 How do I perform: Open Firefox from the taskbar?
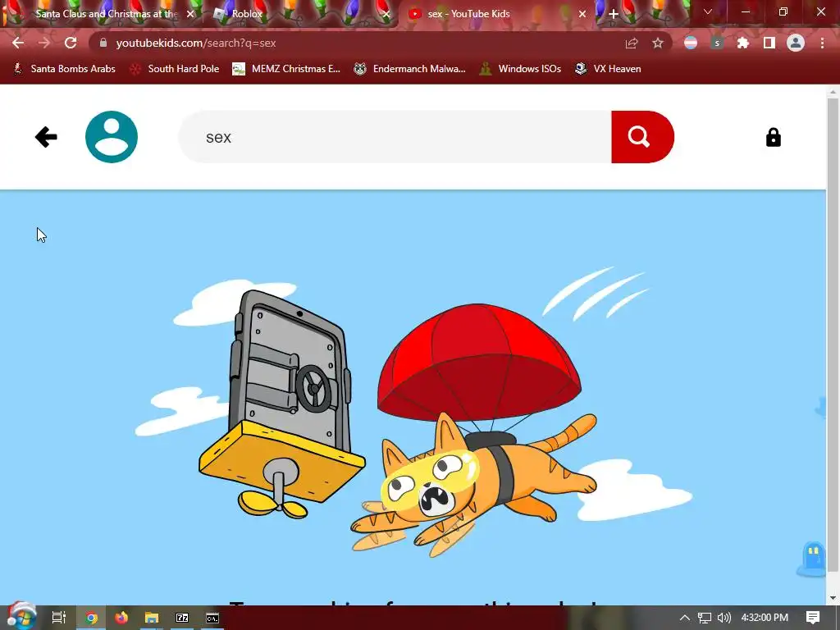(121, 618)
